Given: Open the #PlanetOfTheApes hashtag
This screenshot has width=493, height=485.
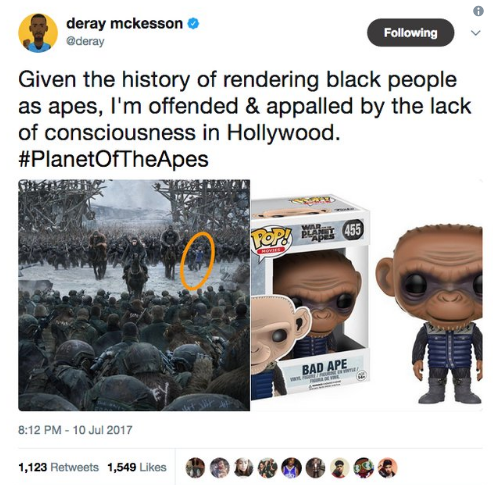Looking at the screenshot, I should [x=113, y=159].
